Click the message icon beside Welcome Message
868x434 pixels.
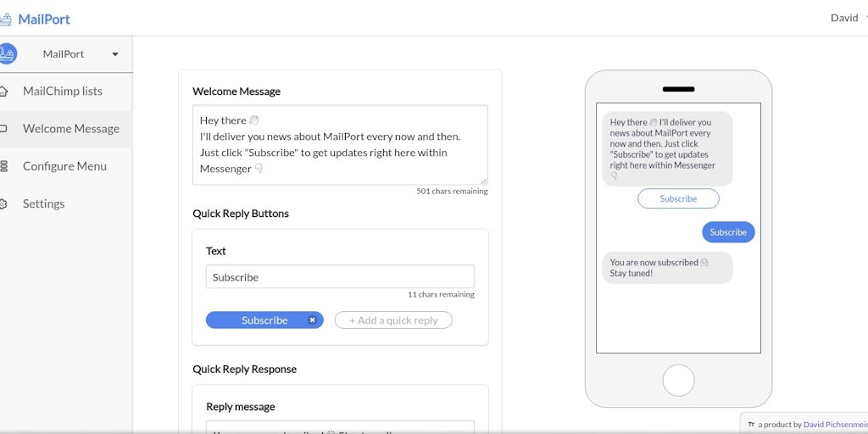click(x=3, y=129)
